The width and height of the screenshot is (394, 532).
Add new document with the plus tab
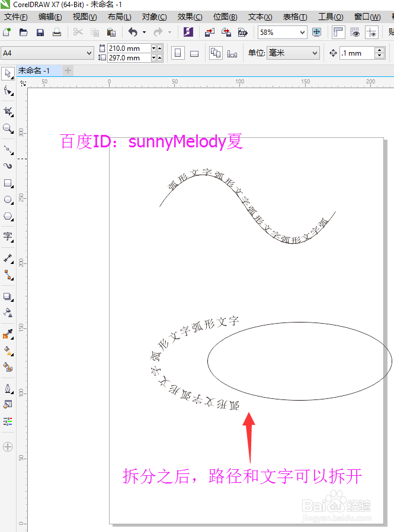click(x=68, y=70)
